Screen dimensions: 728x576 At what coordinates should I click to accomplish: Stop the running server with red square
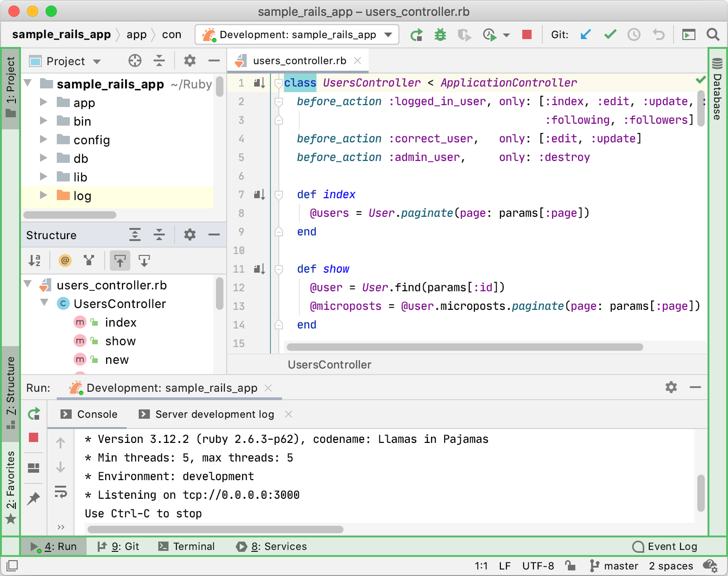[527, 35]
